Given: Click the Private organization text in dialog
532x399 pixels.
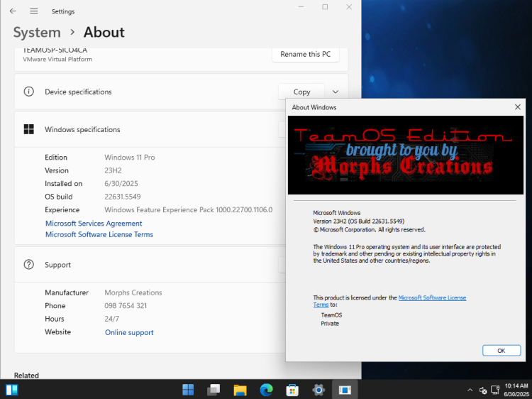Looking at the screenshot, I should (x=330, y=324).
